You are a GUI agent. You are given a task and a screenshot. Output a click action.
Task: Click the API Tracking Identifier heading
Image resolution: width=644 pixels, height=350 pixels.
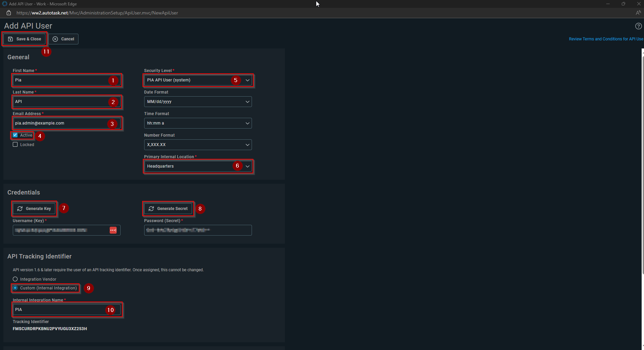pos(39,256)
